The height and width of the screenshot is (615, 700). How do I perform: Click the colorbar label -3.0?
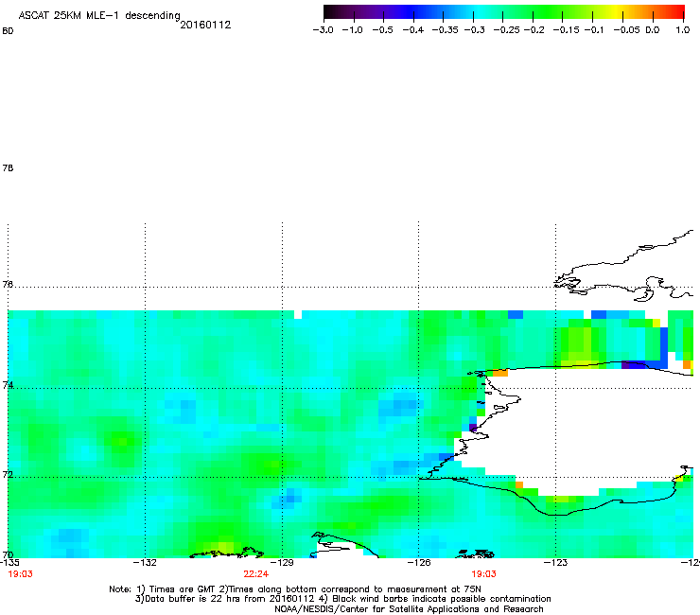click(x=323, y=30)
